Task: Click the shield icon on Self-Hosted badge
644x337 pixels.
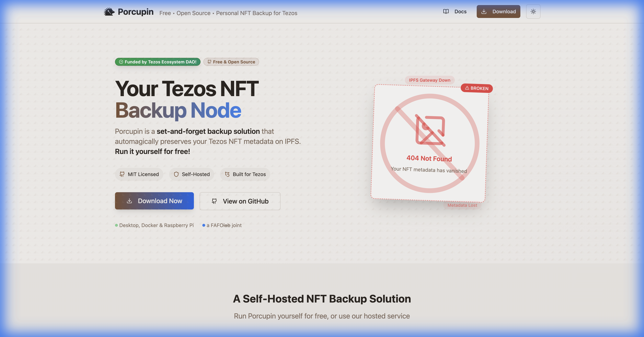Action: pyautogui.click(x=176, y=174)
